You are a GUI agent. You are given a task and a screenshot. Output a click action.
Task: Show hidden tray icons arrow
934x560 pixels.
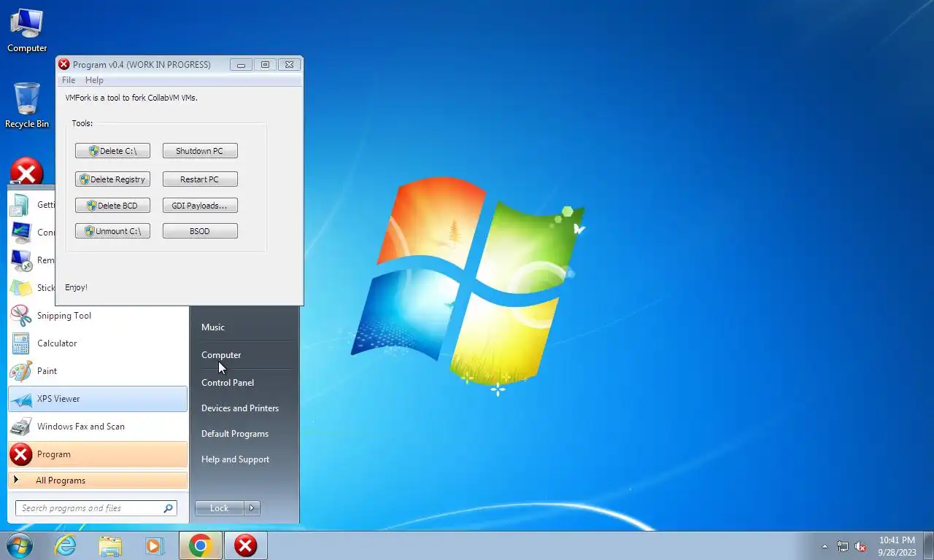tap(825, 546)
